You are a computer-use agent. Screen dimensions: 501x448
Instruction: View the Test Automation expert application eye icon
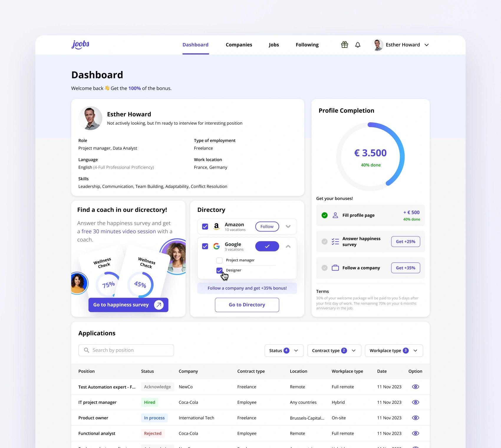(x=416, y=387)
